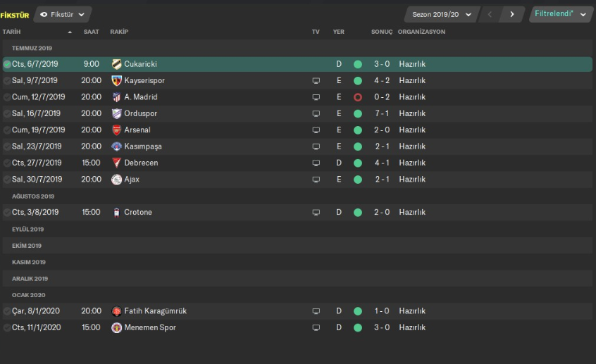Open the Fikstür view dropdown
The image size is (596, 364).
(63, 14)
